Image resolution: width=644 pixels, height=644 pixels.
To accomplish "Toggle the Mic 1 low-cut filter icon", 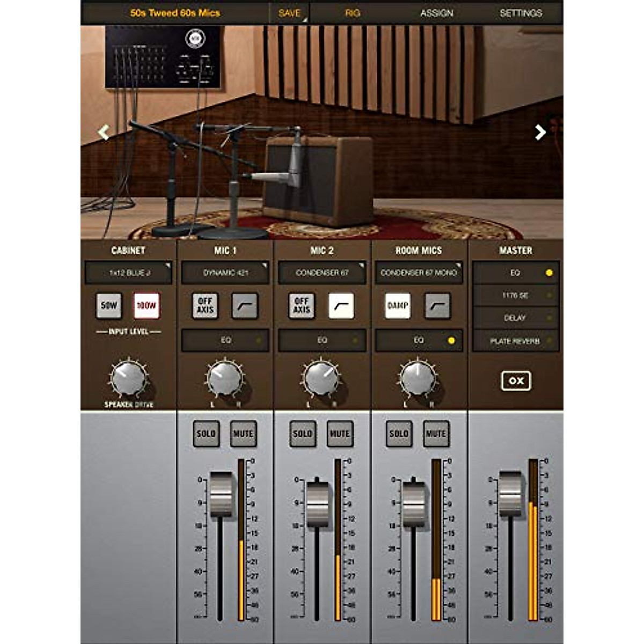I will (245, 306).
